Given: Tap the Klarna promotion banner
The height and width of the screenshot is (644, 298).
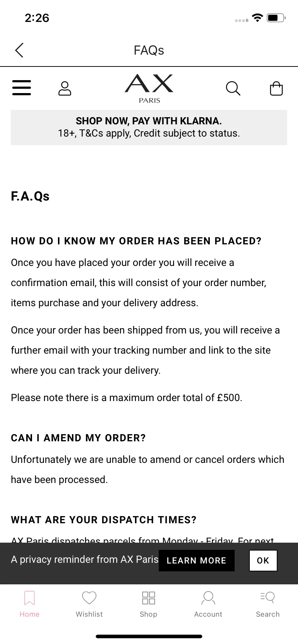Looking at the screenshot, I should click(x=149, y=127).
